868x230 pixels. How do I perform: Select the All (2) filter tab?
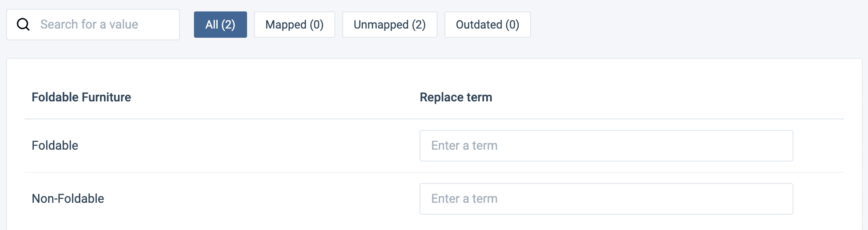pos(220,25)
